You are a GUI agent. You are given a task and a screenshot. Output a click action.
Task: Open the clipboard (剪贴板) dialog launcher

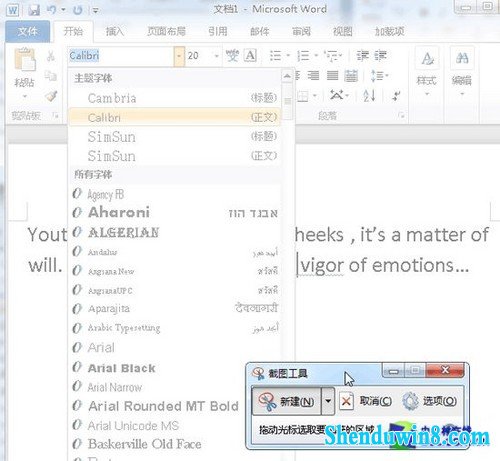tap(55, 116)
